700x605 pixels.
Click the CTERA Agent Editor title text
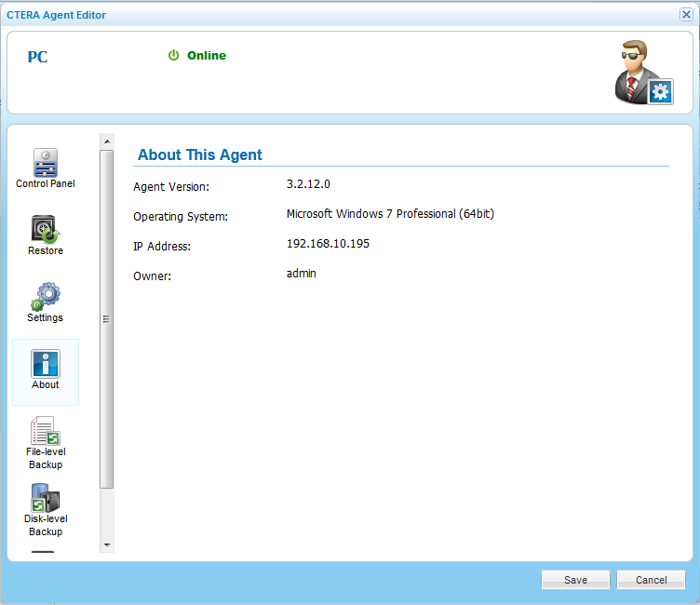point(56,15)
